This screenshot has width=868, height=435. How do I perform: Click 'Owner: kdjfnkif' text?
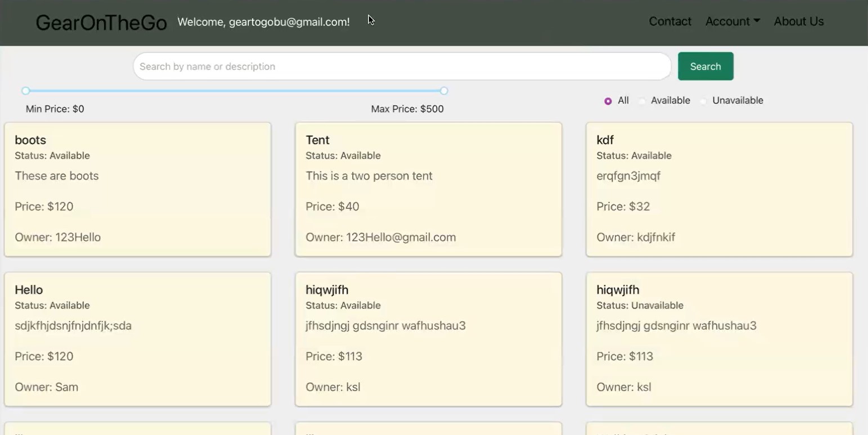(636, 237)
